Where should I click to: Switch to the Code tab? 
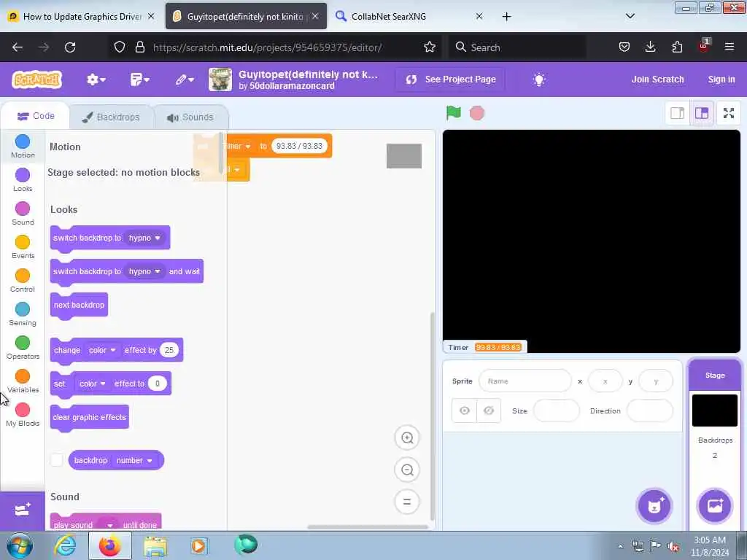click(x=35, y=116)
